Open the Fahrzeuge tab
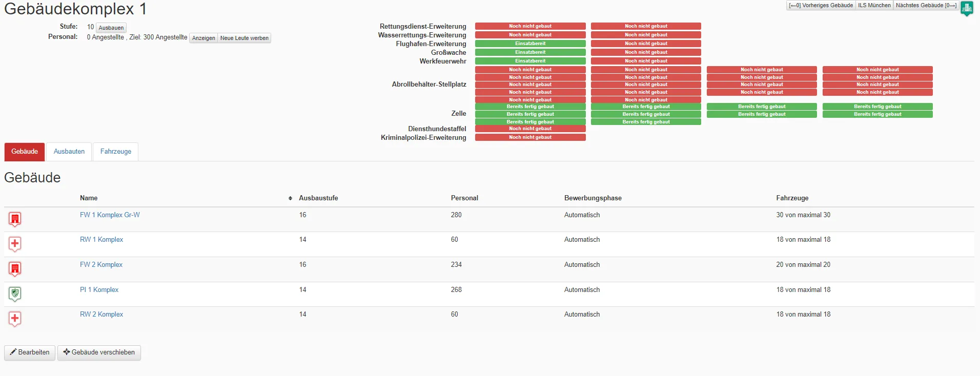Viewport: 980px width, 376px height. (116, 152)
